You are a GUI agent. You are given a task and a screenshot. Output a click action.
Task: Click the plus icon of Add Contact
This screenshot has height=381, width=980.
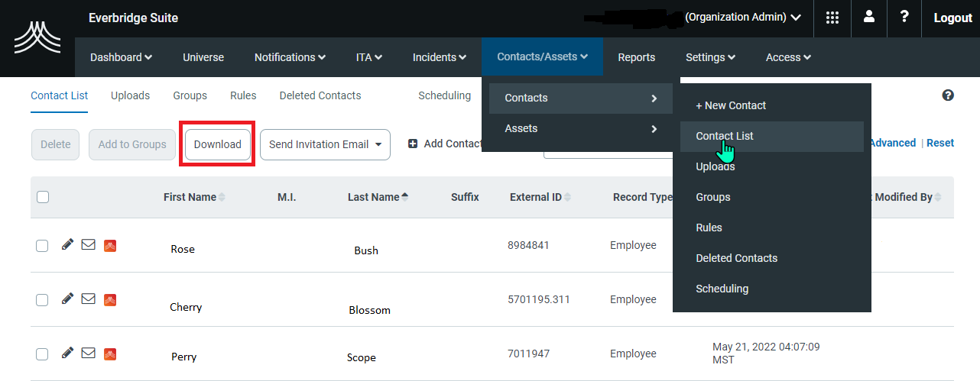click(x=413, y=144)
